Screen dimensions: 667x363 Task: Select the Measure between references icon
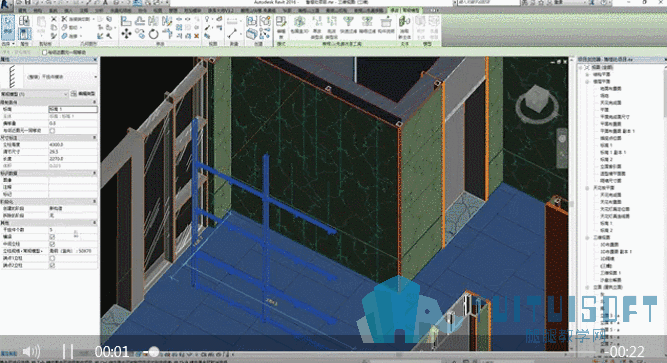point(232,21)
